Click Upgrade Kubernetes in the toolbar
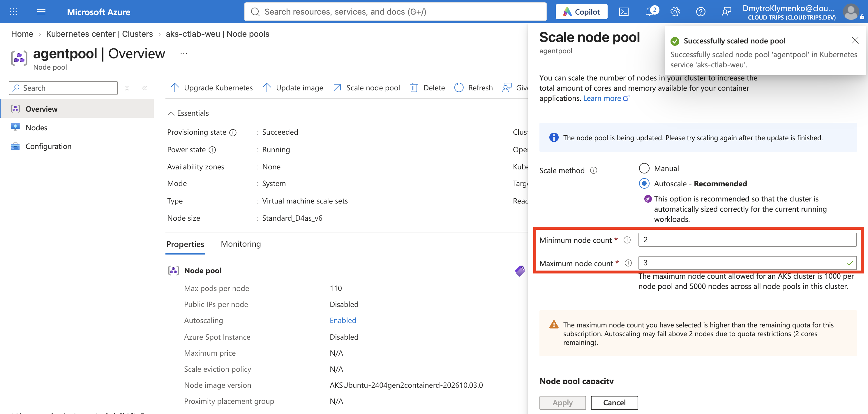Image resolution: width=868 pixels, height=414 pixels. click(x=211, y=88)
